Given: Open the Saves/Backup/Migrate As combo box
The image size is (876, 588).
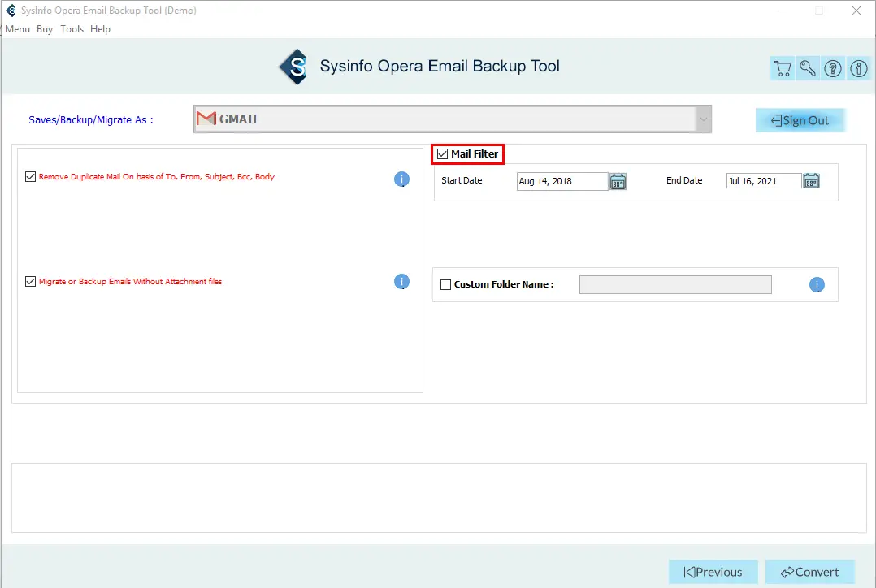Looking at the screenshot, I should pos(453,119).
